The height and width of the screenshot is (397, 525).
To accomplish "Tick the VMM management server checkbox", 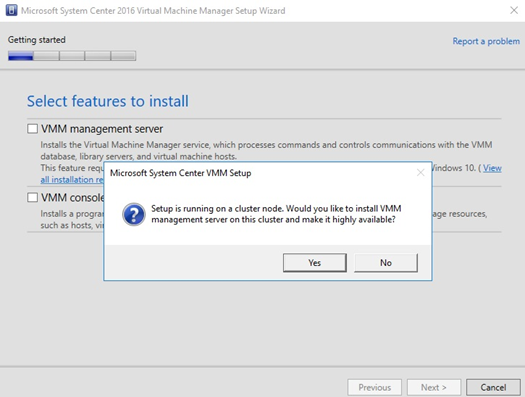I will [x=32, y=129].
